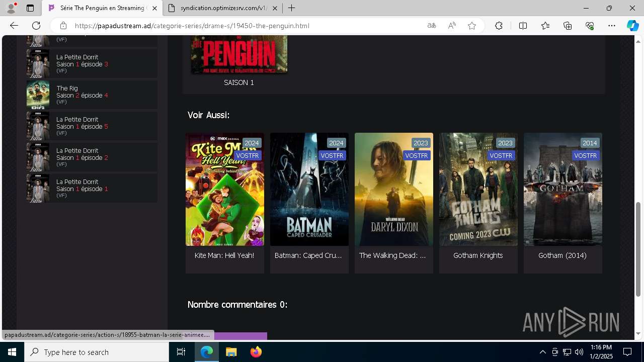Open the notifications center
644x362 pixels.
[627, 352]
